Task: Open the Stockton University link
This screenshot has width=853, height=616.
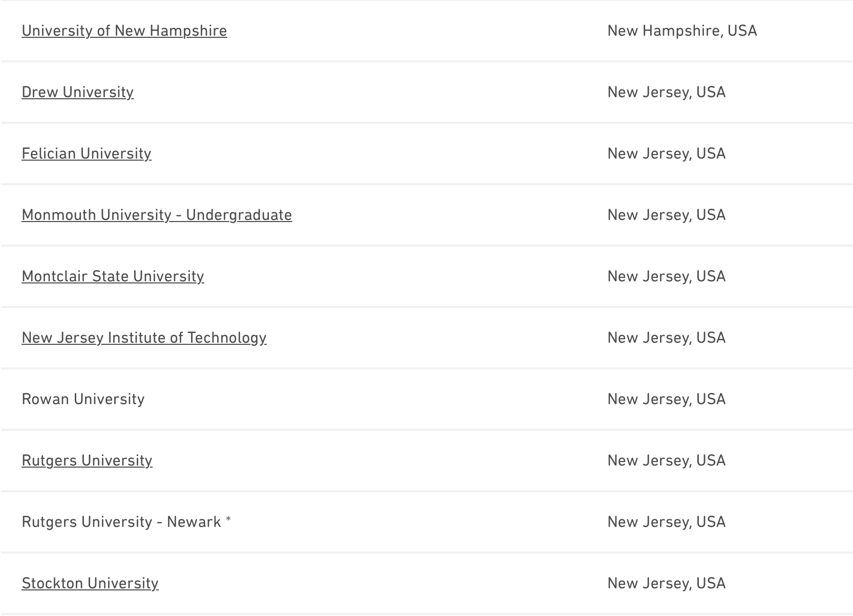Action: (90, 583)
